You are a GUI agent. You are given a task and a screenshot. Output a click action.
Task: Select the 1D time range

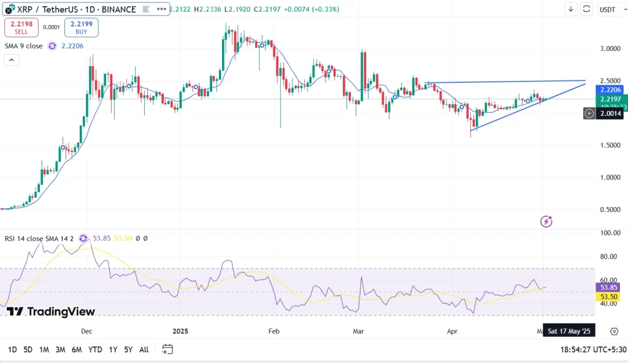coord(12,350)
